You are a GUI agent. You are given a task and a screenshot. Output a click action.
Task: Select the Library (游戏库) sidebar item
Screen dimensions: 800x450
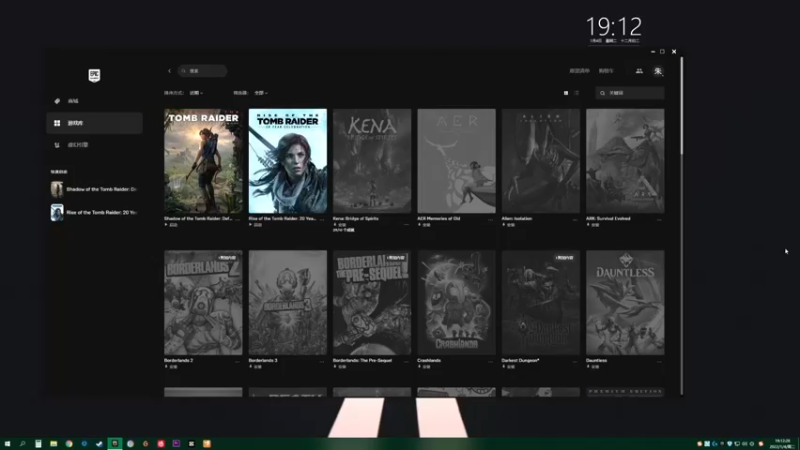click(94, 123)
